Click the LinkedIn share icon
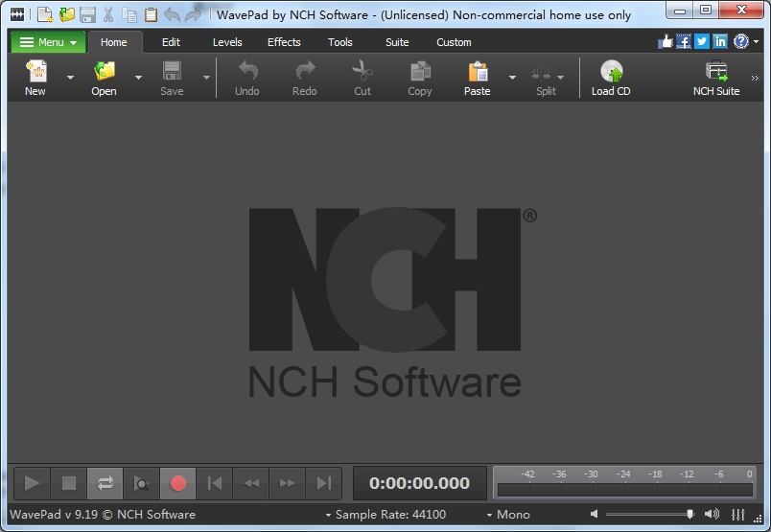Image resolution: width=771 pixels, height=532 pixels. click(720, 42)
